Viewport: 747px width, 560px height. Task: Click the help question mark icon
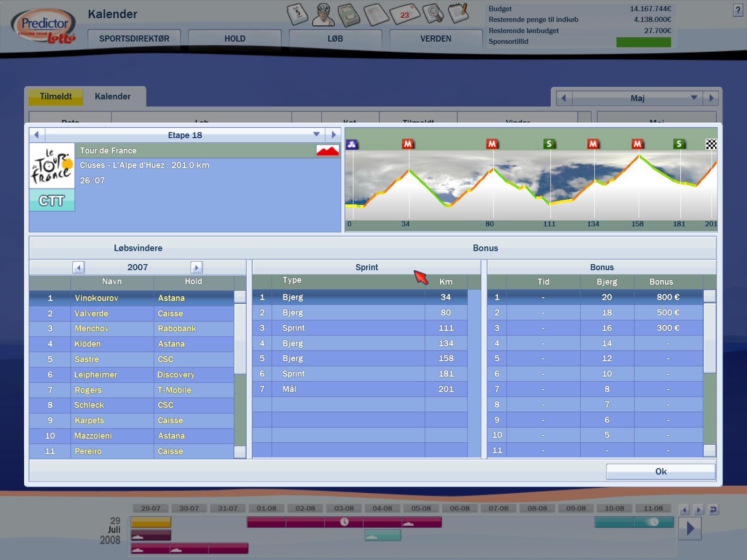coord(738,11)
